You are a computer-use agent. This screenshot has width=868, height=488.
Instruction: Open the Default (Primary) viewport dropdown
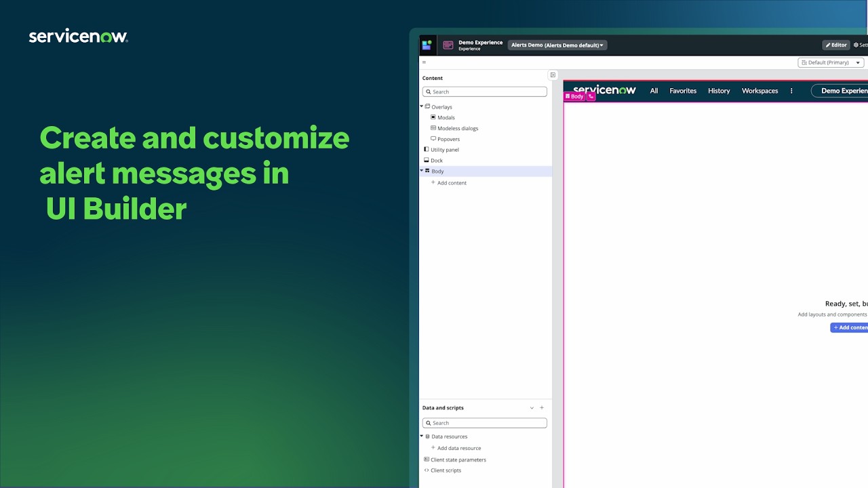[831, 62]
